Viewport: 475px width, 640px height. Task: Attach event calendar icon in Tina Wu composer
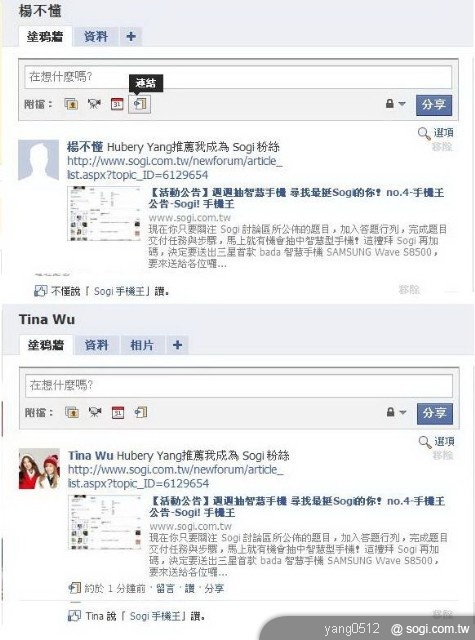coord(118,413)
